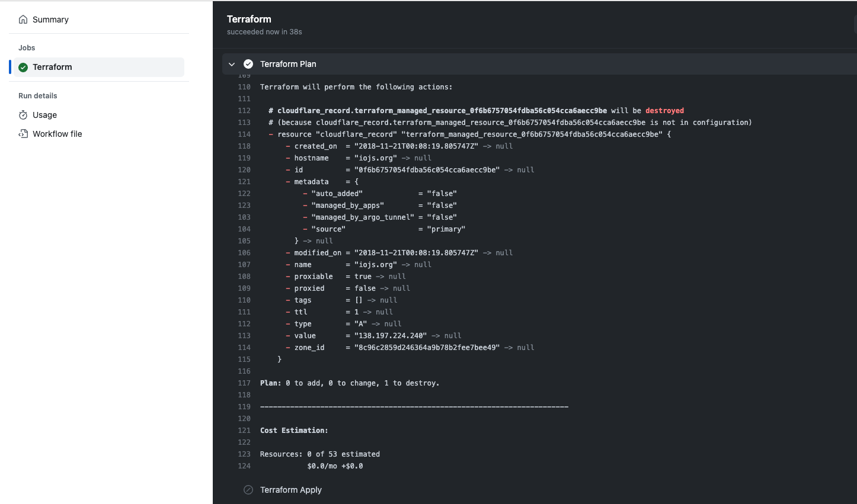Click the "Plan: 0 to add" log line

click(x=350, y=383)
